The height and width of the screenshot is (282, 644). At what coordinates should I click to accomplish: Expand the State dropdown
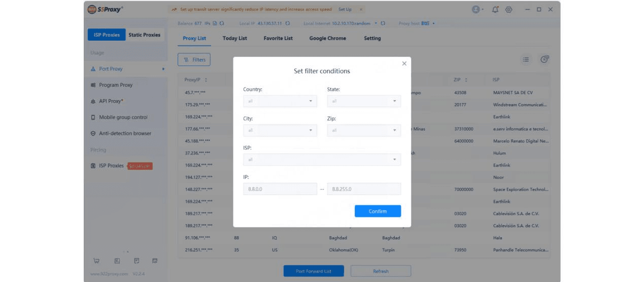[x=363, y=101]
